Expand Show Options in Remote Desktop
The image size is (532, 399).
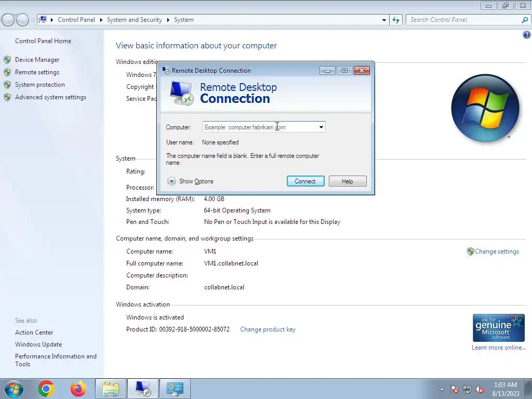click(x=190, y=181)
